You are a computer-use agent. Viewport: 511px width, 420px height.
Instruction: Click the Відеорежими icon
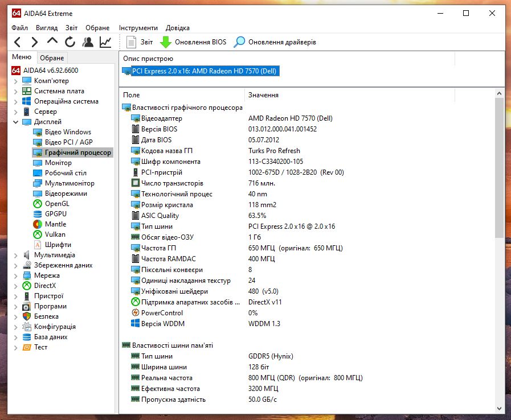[x=38, y=193]
